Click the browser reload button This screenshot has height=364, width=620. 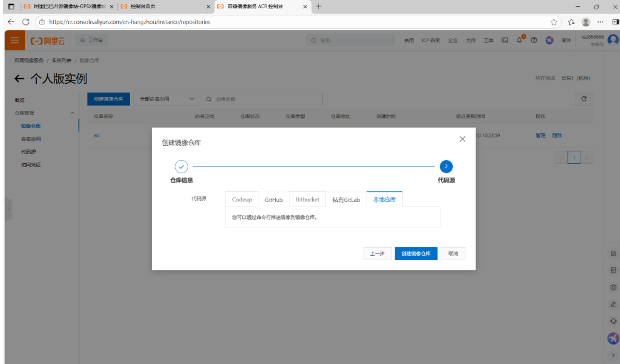(x=26, y=22)
